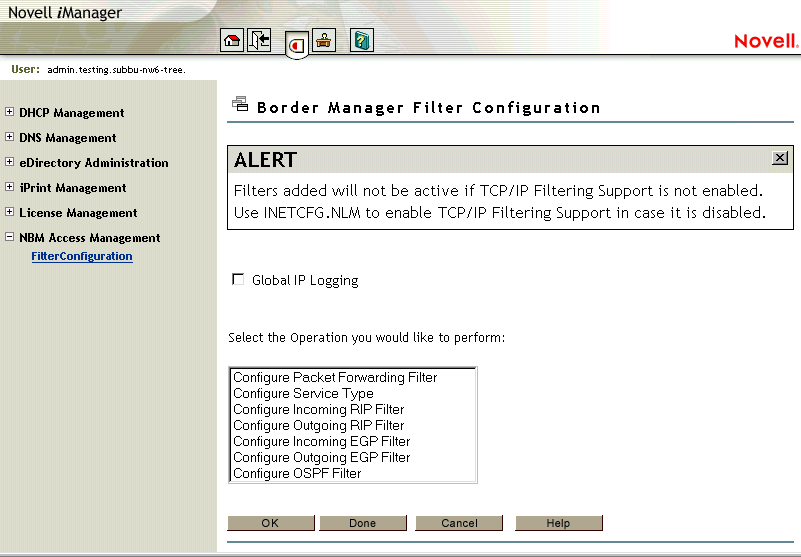Select the Roles and Tasks icon

click(297, 45)
